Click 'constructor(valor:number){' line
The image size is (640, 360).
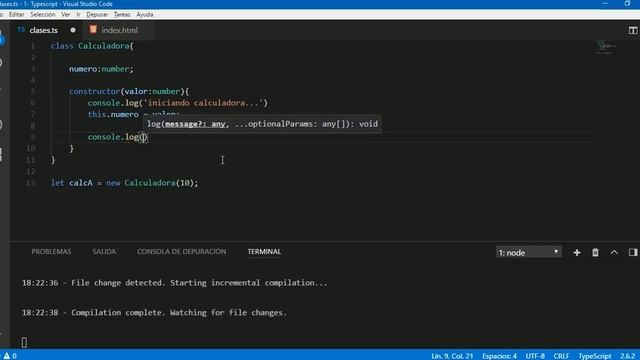pyautogui.click(x=129, y=91)
